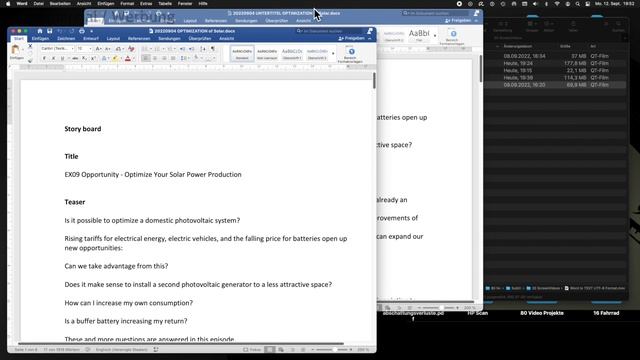Screen dimensions: 640x360
Task: Switch to the Layout ribbon tab
Action: click(113, 38)
